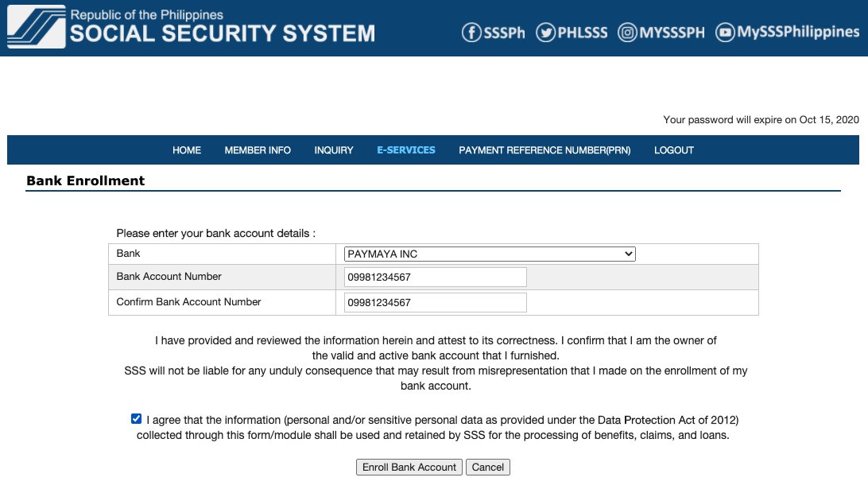Click the Cancel button
The image size is (868, 489).
487,467
